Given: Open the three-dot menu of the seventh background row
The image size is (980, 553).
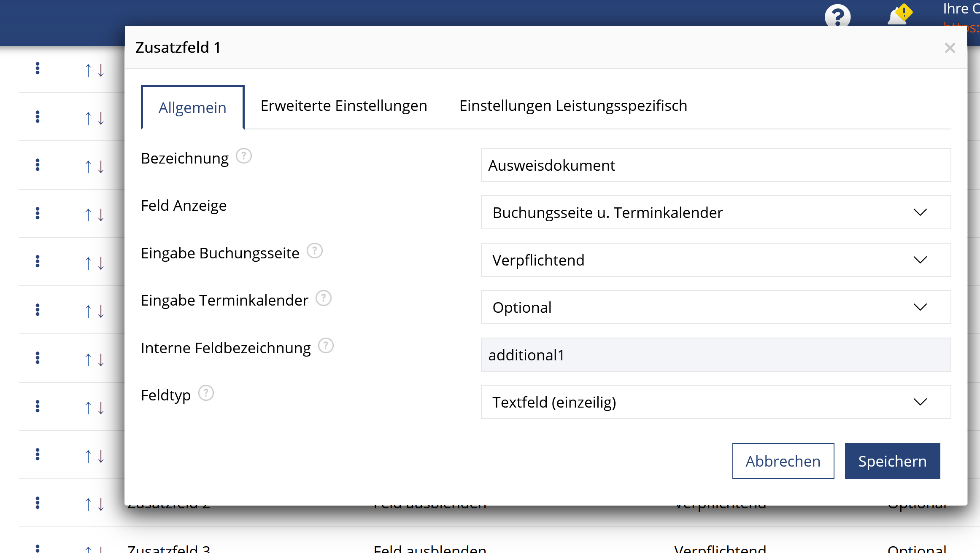Looking at the screenshot, I should (x=38, y=358).
